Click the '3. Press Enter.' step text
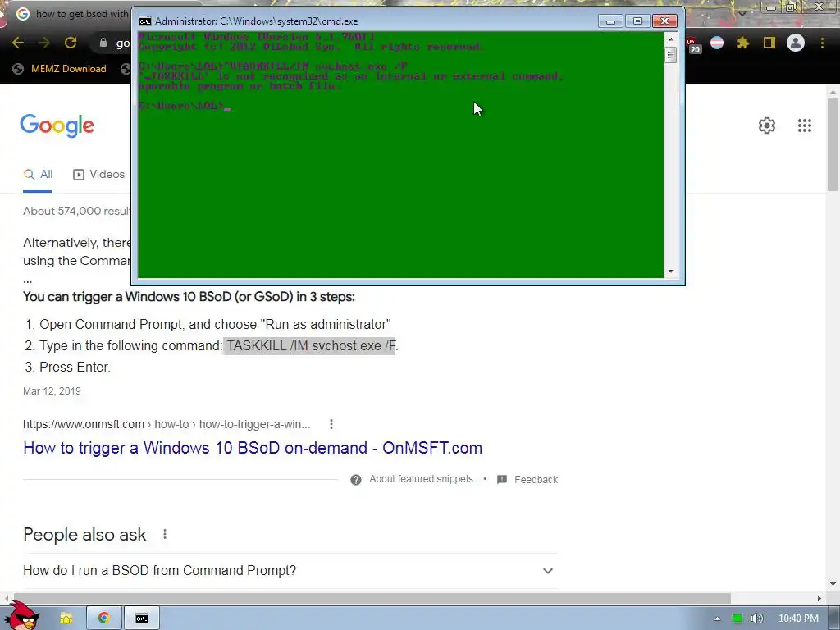 tap(67, 367)
